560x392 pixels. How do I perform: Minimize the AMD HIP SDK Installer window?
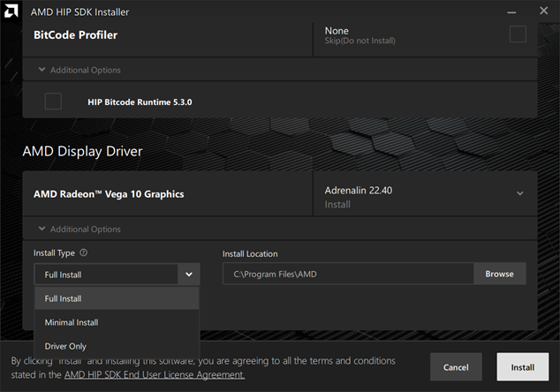pos(511,11)
